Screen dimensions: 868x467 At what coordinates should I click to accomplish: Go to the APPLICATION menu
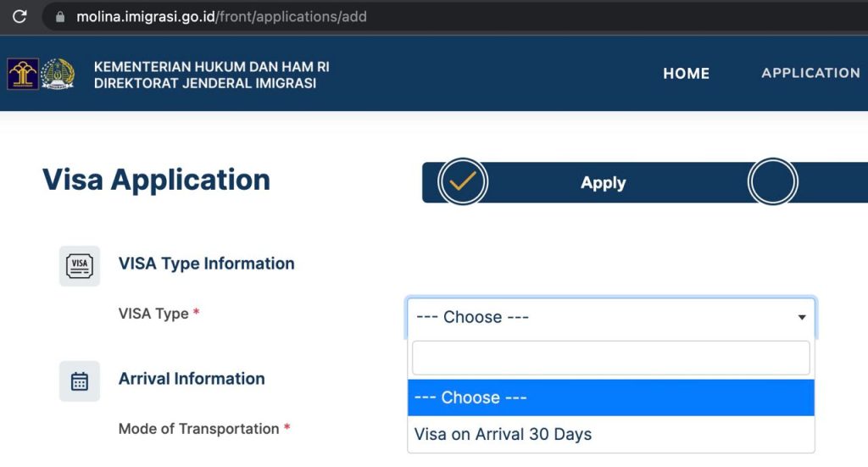click(810, 73)
